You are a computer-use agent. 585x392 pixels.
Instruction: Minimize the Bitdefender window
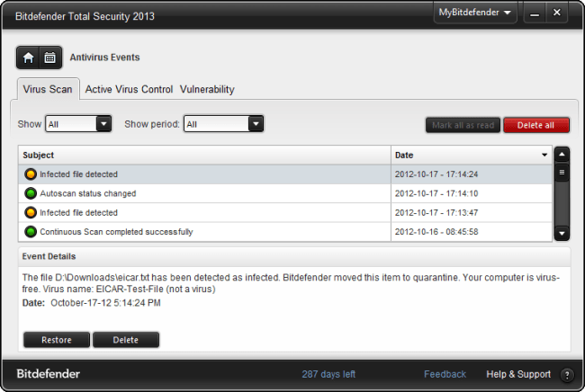[x=535, y=13]
